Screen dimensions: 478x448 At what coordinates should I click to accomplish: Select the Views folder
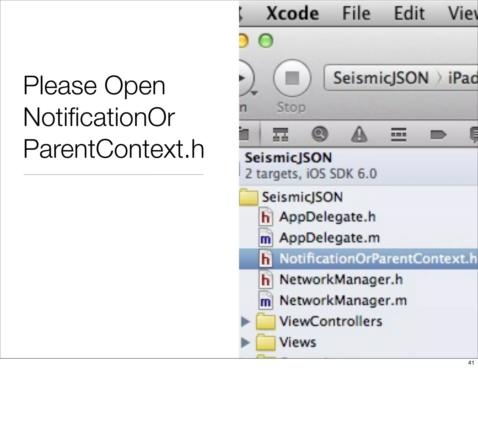(x=297, y=342)
